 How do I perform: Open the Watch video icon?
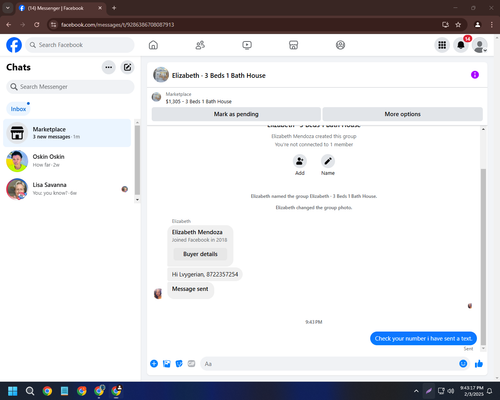[x=247, y=45]
